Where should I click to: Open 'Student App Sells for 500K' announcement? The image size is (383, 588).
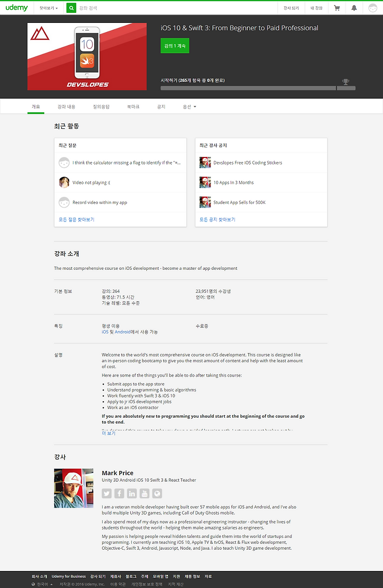239,203
